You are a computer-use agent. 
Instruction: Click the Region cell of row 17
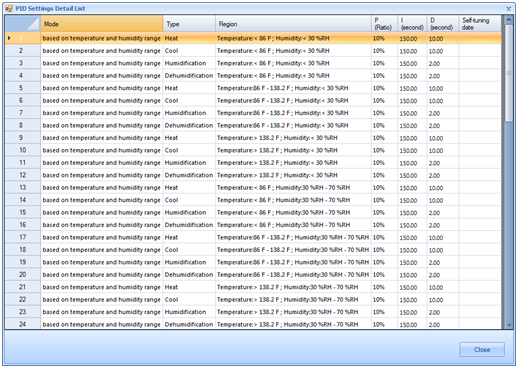click(293, 237)
